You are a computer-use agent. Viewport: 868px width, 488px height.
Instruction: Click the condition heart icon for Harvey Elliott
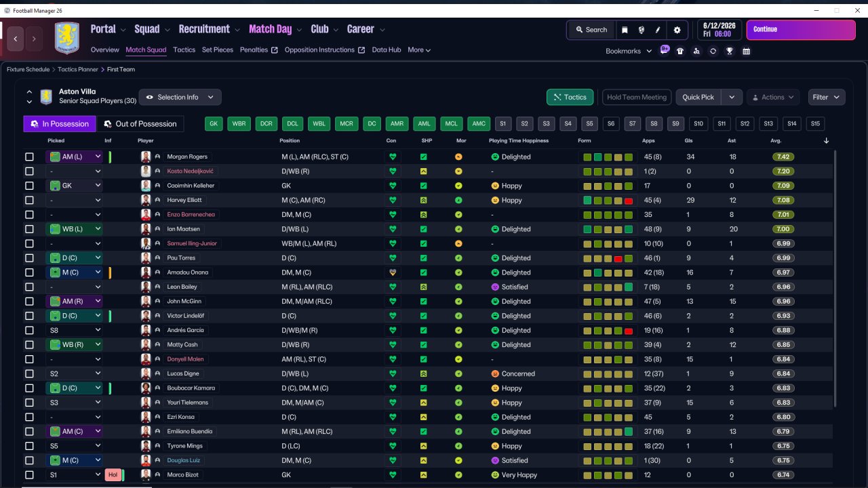click(x=392, y=200)
